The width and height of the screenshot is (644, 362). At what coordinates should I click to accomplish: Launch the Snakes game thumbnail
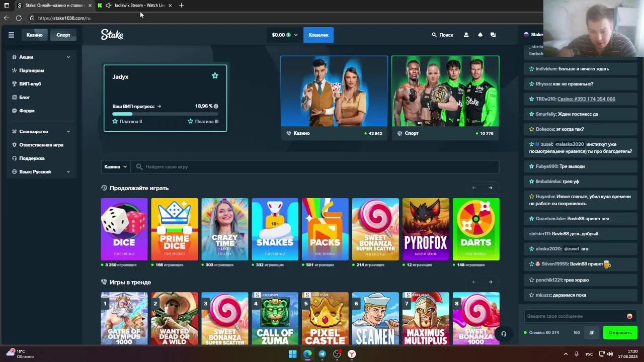[275, 229]
